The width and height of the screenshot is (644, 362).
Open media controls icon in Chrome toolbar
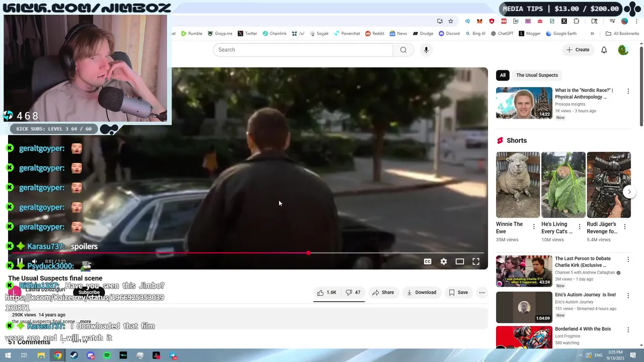coord(612,21)
